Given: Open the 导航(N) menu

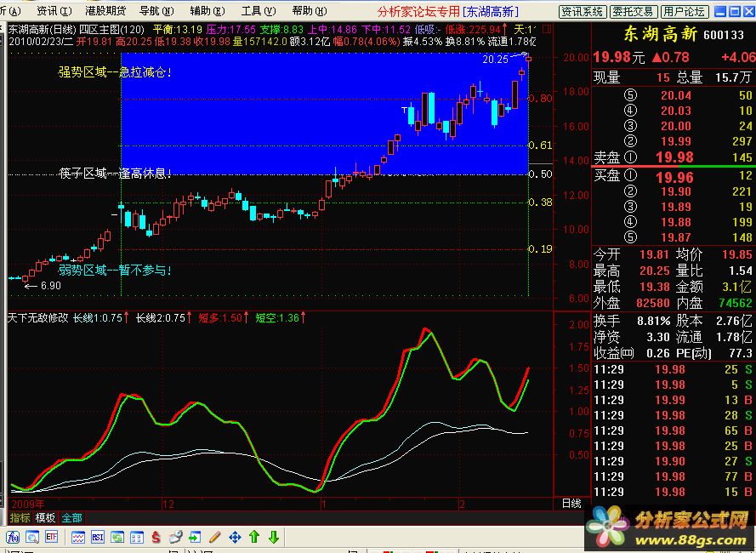Looking at the screenshot, I should 156,10.
